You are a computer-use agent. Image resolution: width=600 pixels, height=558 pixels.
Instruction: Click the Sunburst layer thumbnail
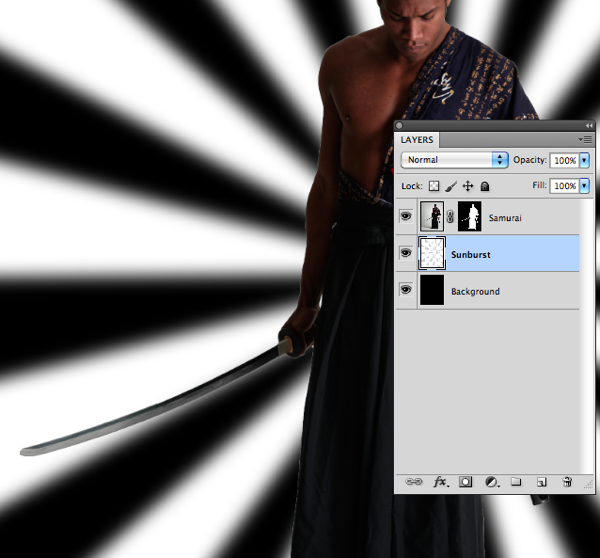click(x=432, y=253)
